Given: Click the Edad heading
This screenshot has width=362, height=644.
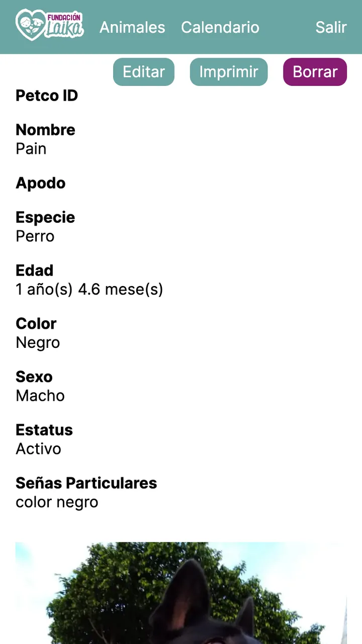Looking at the screenshot, I should click(35, 270).
